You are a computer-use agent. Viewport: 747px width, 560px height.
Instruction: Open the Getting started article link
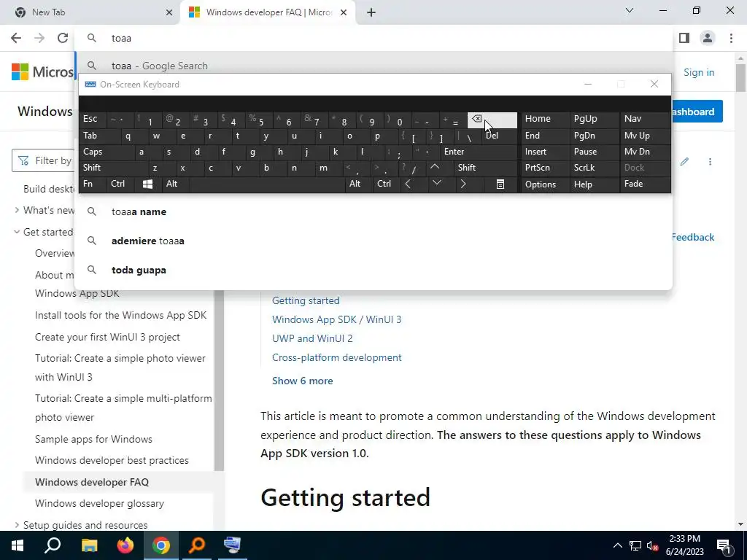(306, 300)
